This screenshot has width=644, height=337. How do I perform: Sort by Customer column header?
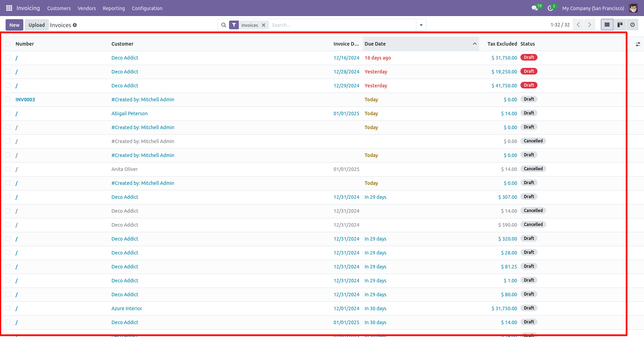pyautogui.click(x=221, y=44)
